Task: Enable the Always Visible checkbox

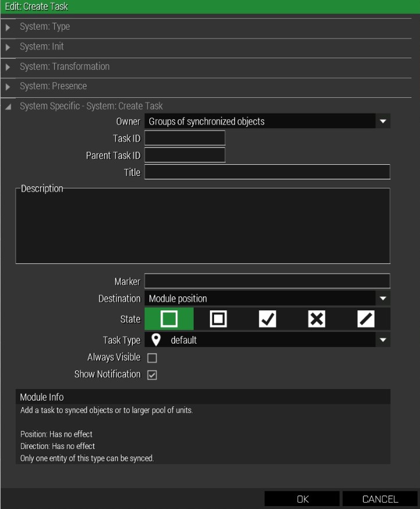Action: 152,358
